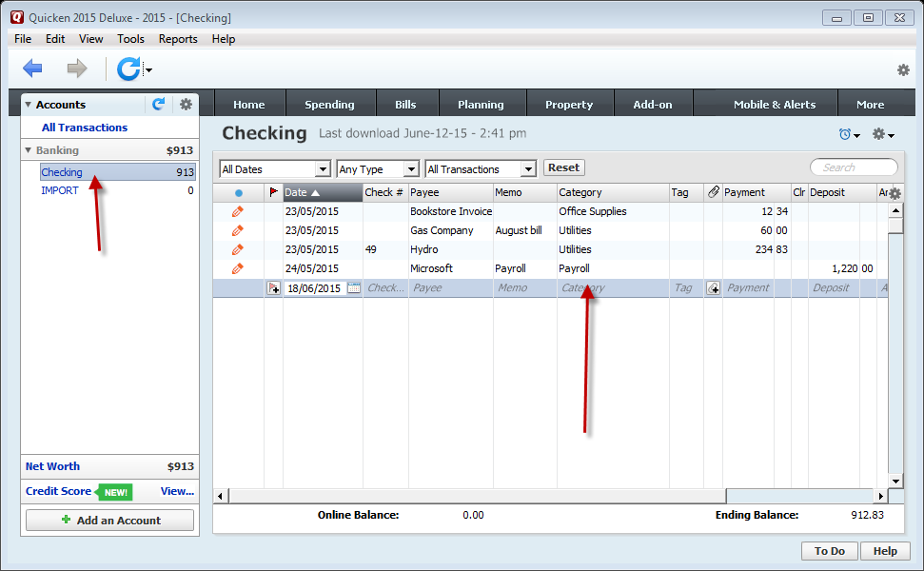This screenshot has width=924, height=571.
Task: Click the red flag column header
Action: 273,192
